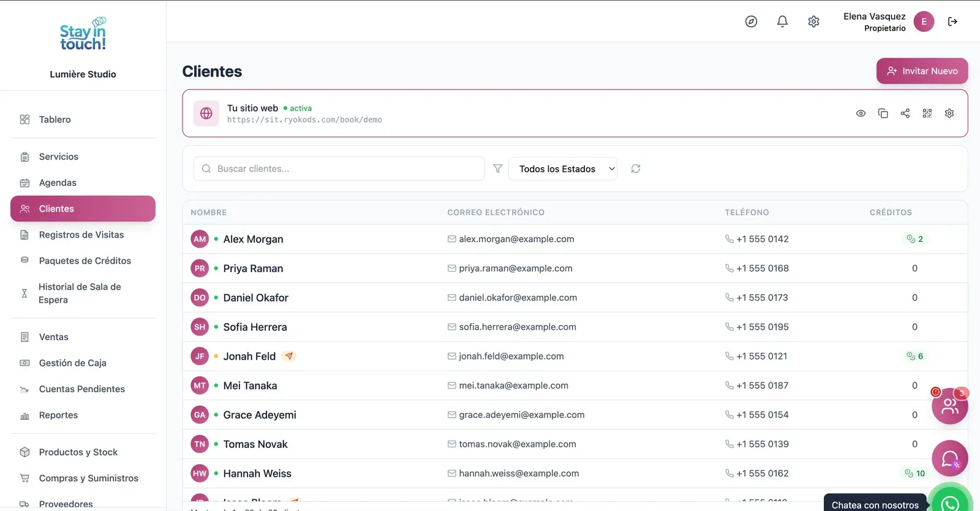The image size is (980, 511).
Task: Click the Stay in touch logo
Action: pos(83,34)
